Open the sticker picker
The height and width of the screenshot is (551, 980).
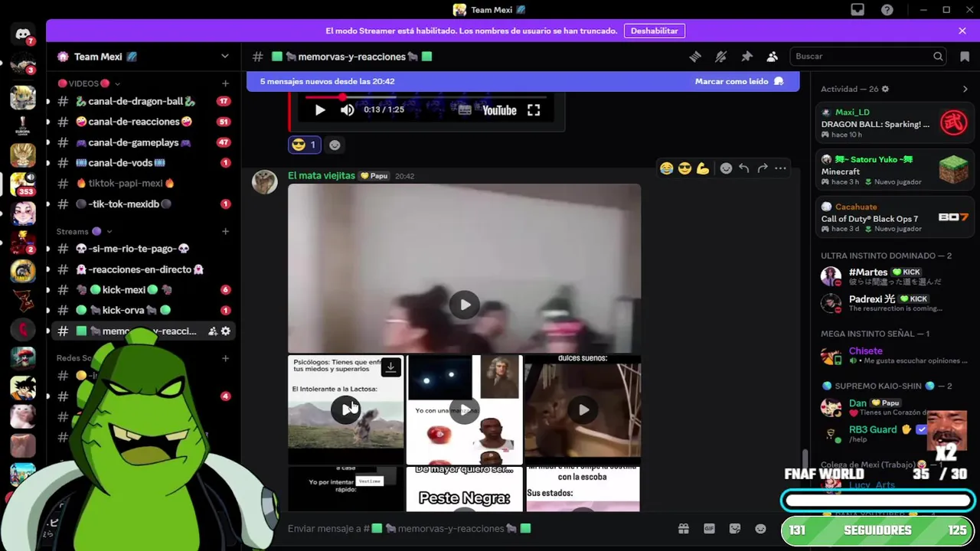[x=735, y=529]
